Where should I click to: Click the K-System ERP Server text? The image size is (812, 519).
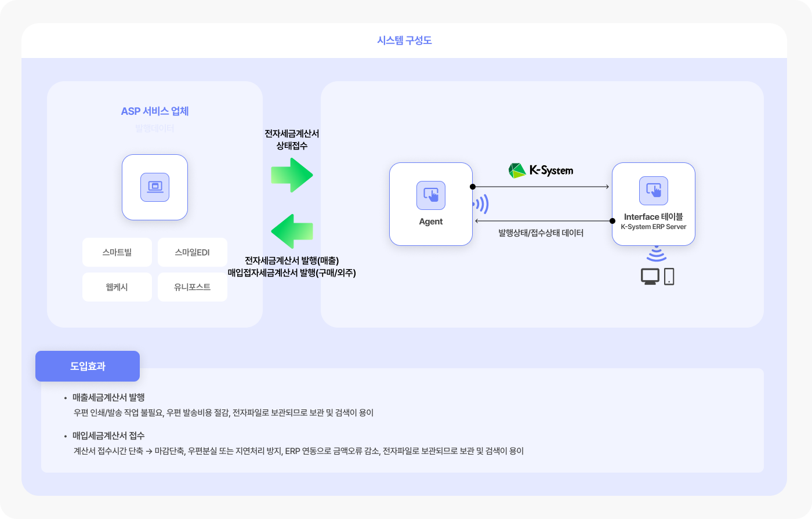click(654, 227)
